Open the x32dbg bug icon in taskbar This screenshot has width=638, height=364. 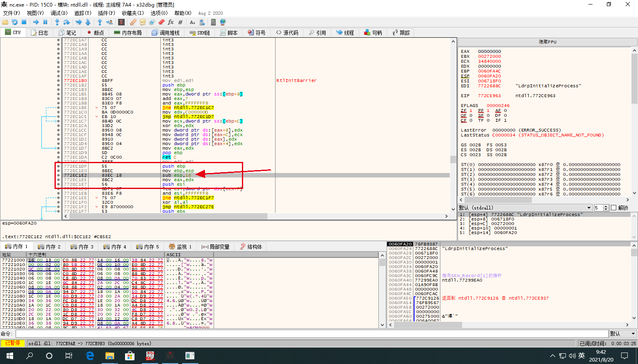170,356
